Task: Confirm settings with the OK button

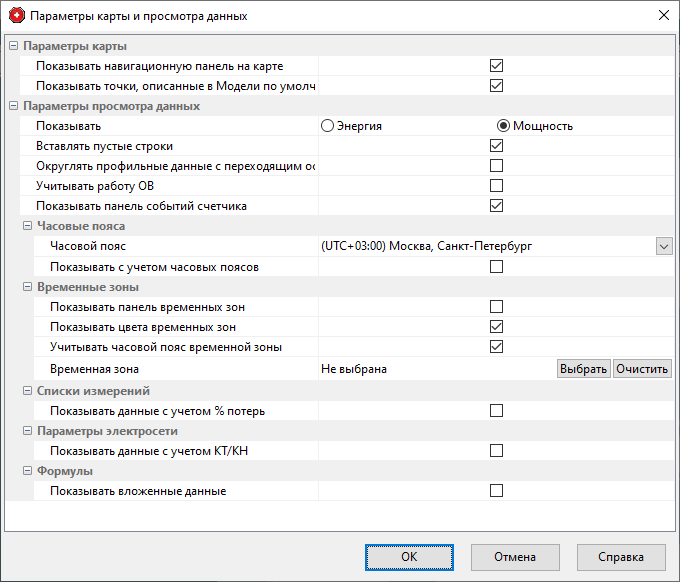Action: tap(409, 557)
